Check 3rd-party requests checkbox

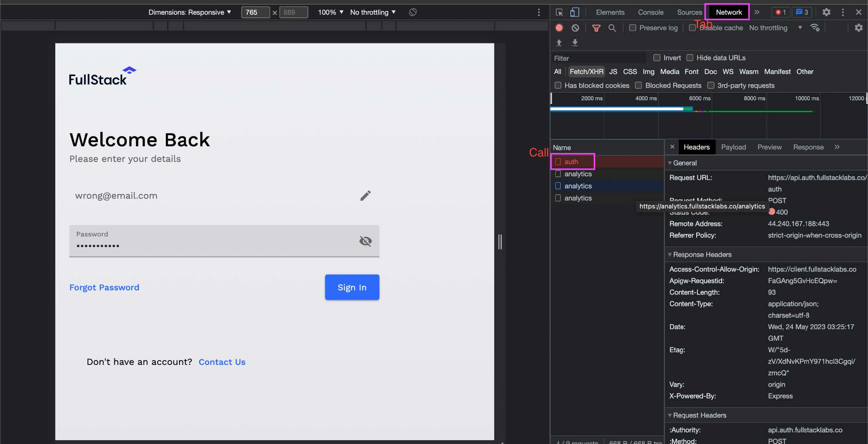[x=711, y=85]
